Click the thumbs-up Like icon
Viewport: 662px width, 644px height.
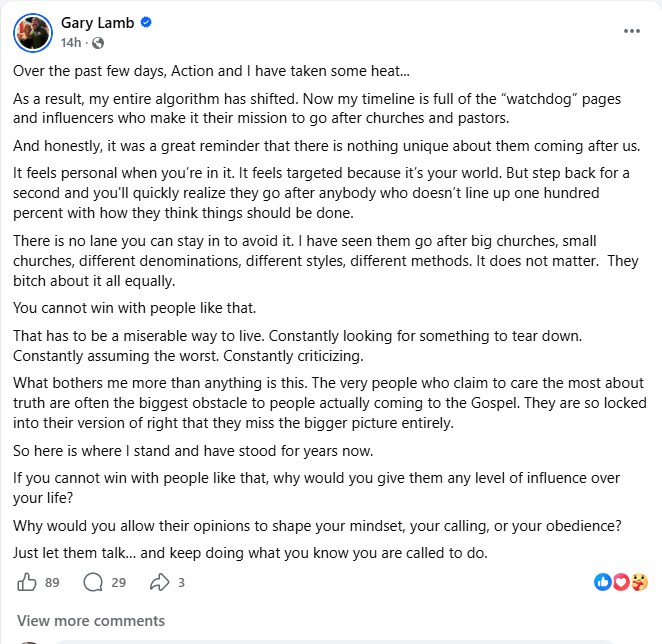coord(28,582)
